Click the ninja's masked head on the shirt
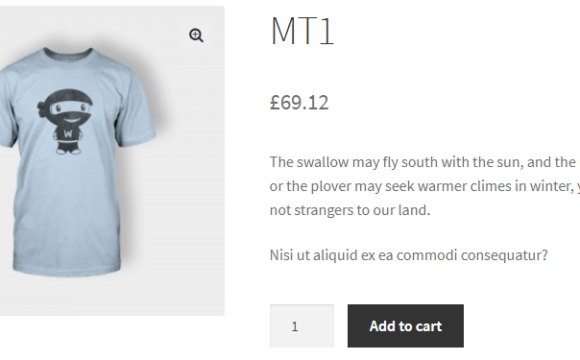The image size is (580, 360). click(x=66, y=105)
